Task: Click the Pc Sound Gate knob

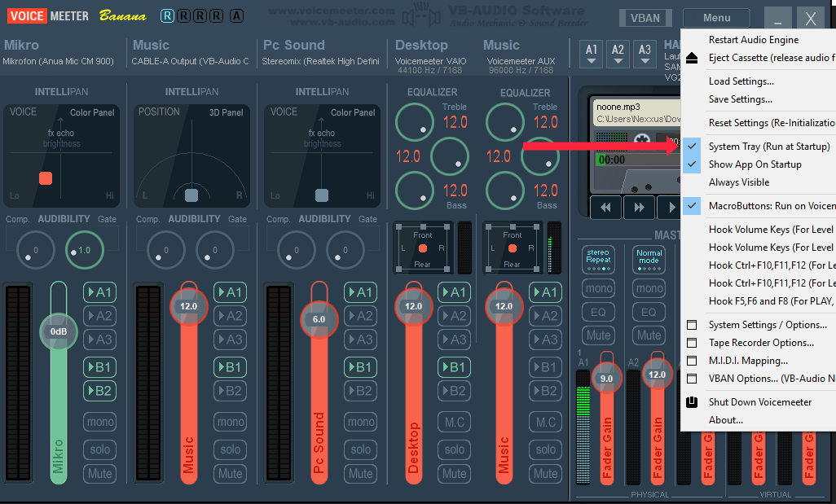Action: 345,250
